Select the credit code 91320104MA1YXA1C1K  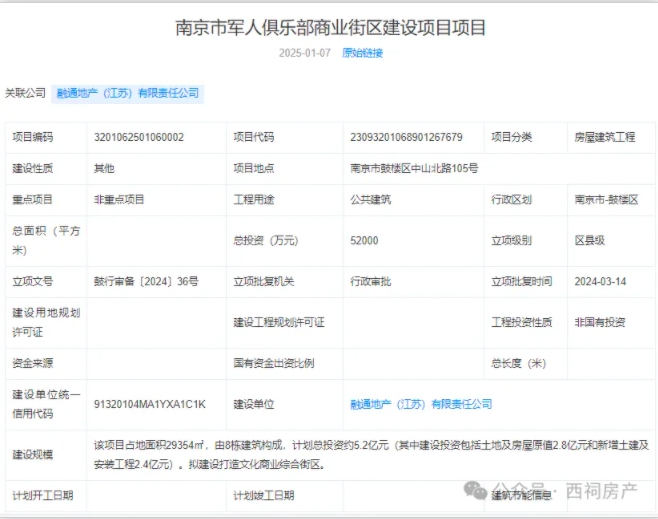[x=149, y=404]
